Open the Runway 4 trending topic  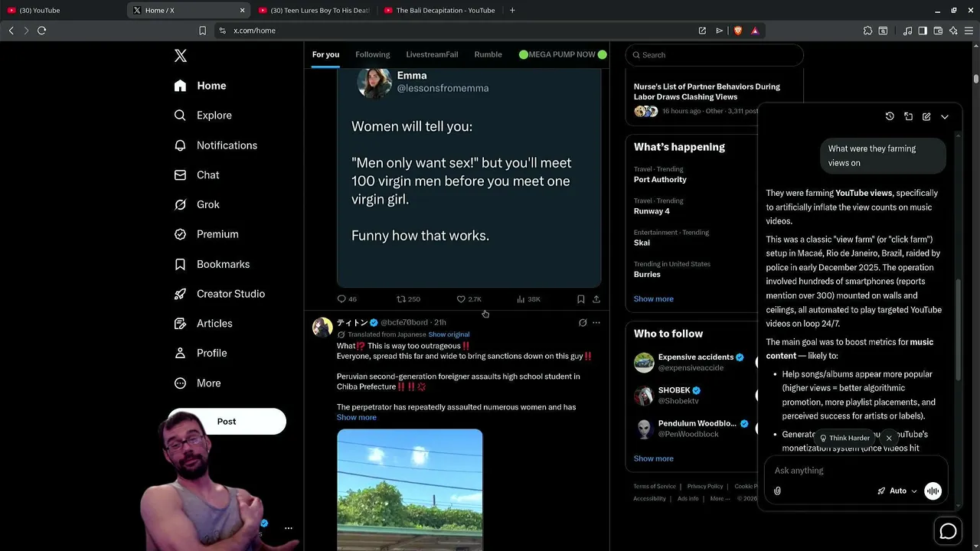pyautogui.click(x=652, y=211)
